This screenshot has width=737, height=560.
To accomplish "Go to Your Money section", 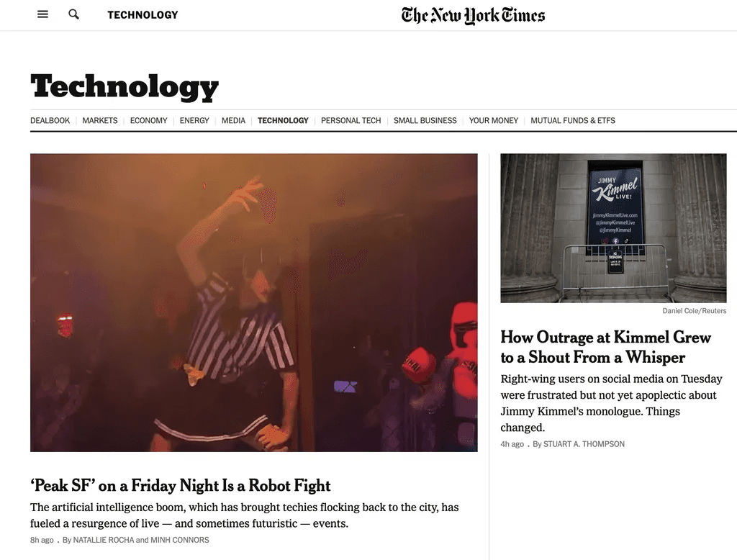I will 494,120.
